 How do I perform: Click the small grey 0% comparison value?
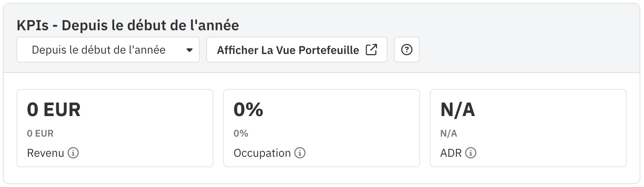(x=241, y=133)
